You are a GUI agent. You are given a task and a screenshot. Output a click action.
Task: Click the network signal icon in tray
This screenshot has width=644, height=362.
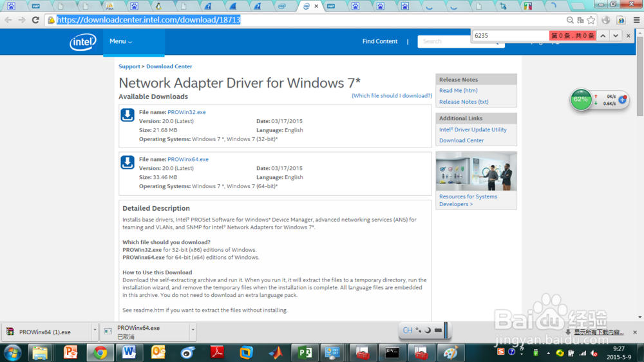[582, 353]
